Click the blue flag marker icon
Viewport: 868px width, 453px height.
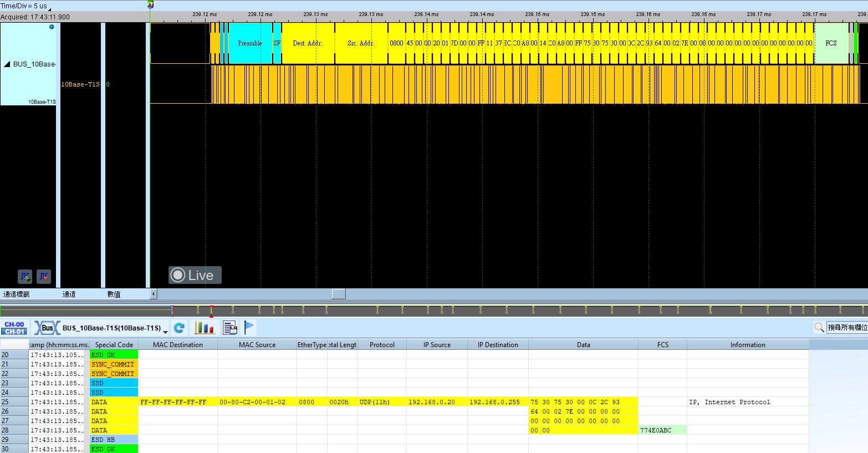249,328
